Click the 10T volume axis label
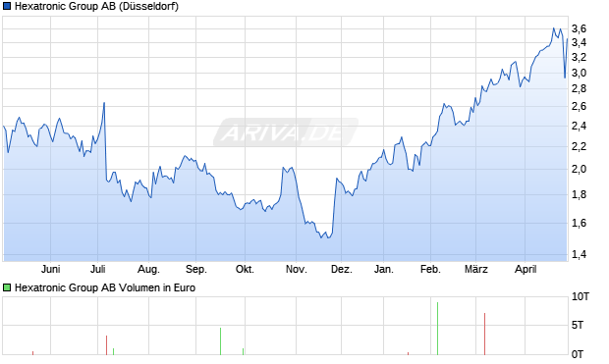 [x=581, y=297]
